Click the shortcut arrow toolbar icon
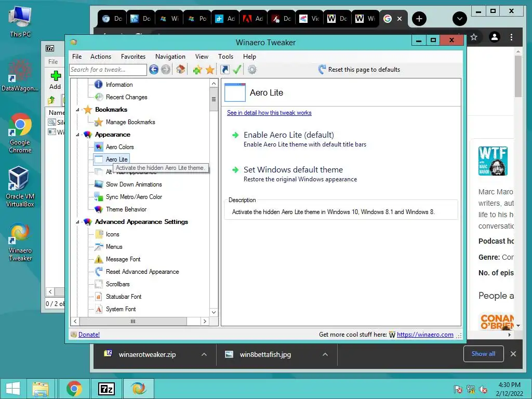532x399 pixels. 224,70
